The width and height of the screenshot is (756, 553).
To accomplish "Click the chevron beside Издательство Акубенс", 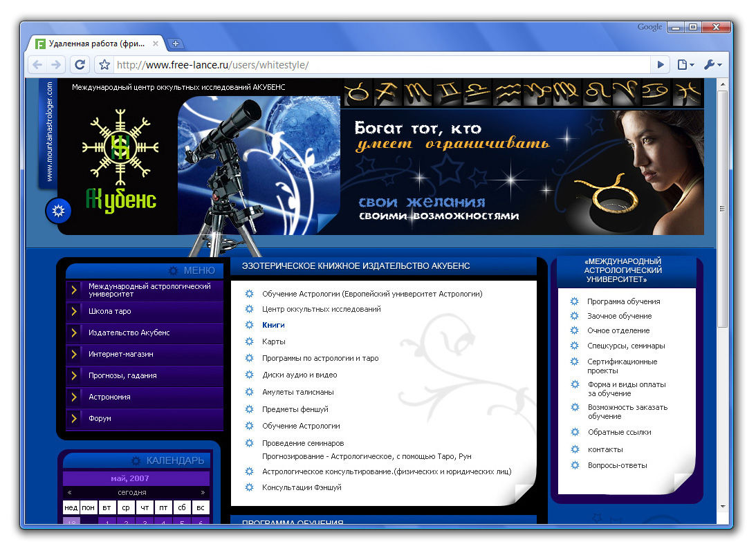I will coord(74,332).
